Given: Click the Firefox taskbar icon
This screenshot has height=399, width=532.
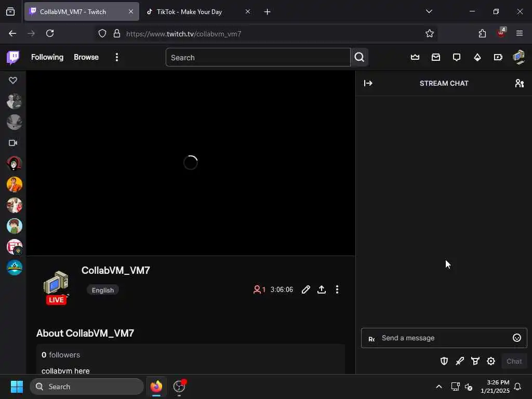Looking at the screenshot, I should pos(156,387).
